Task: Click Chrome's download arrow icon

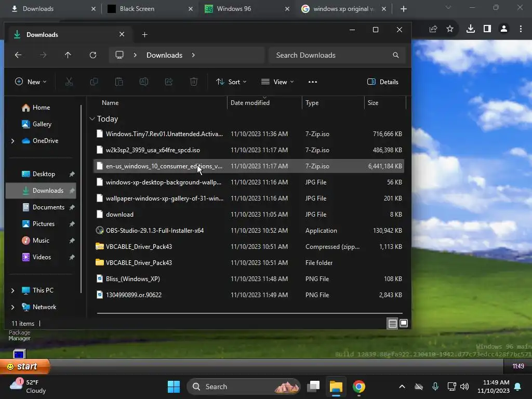Action: 470,29
